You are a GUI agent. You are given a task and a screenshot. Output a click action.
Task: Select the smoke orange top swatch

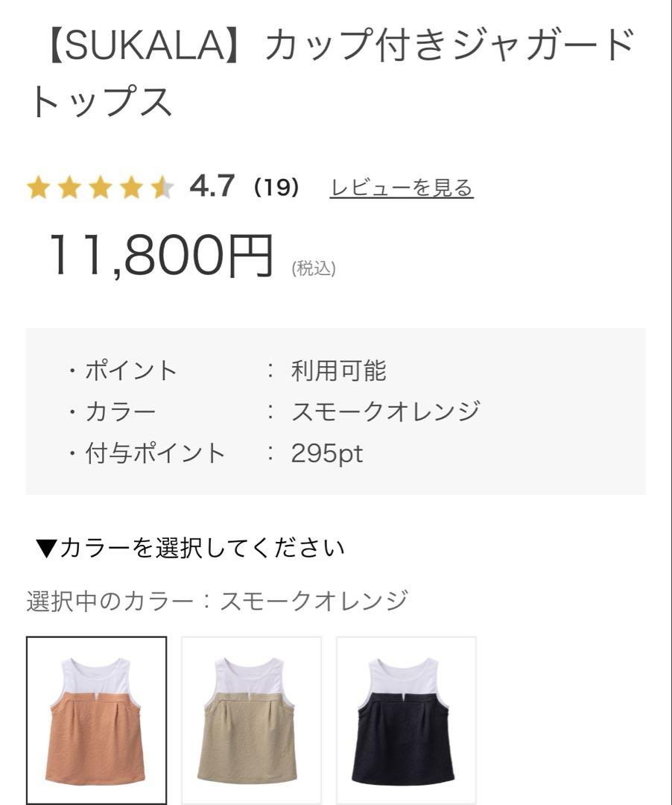(96, 720)
